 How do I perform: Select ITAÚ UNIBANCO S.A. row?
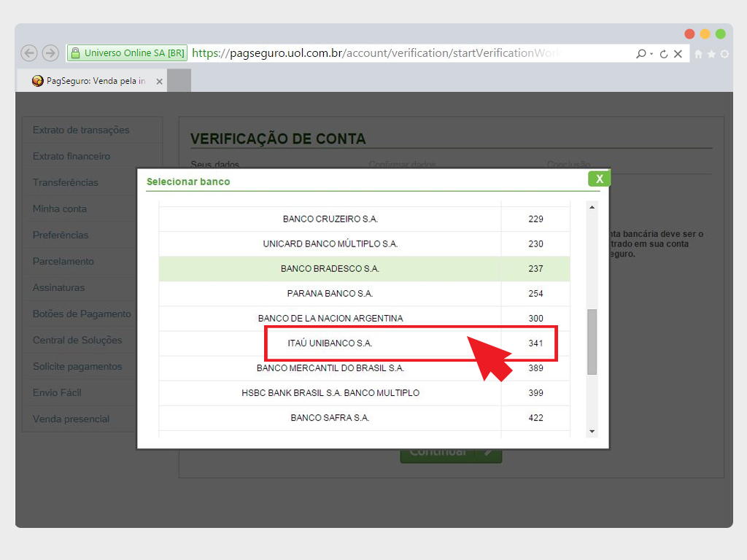pos(365,343)
